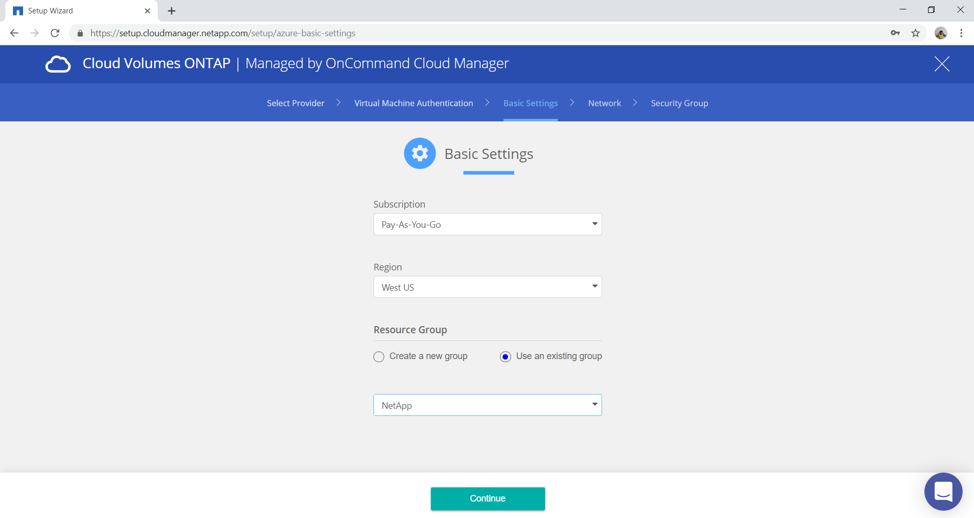Reload the page in the browser
The height and width of the screenshot is (518, 974).
[x=55, y=33]
